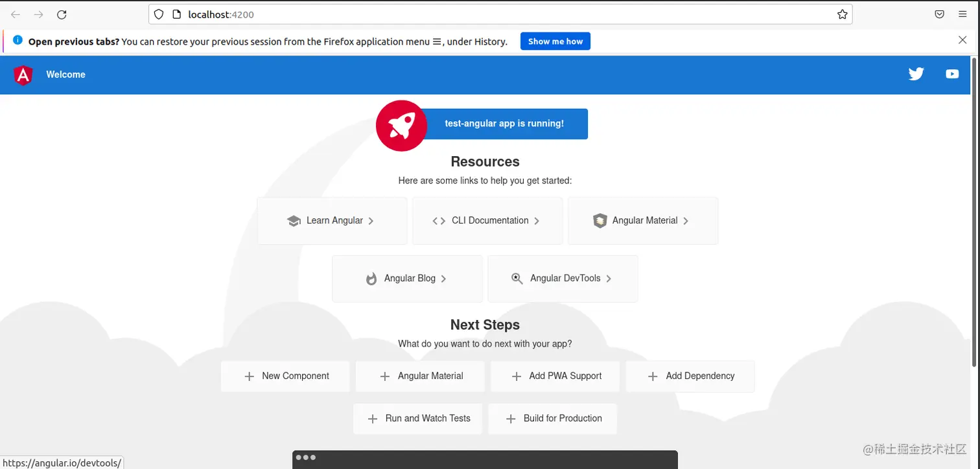Select the Add PWA Support label
The height and width of the screenshot is (469, 980).
565,376
